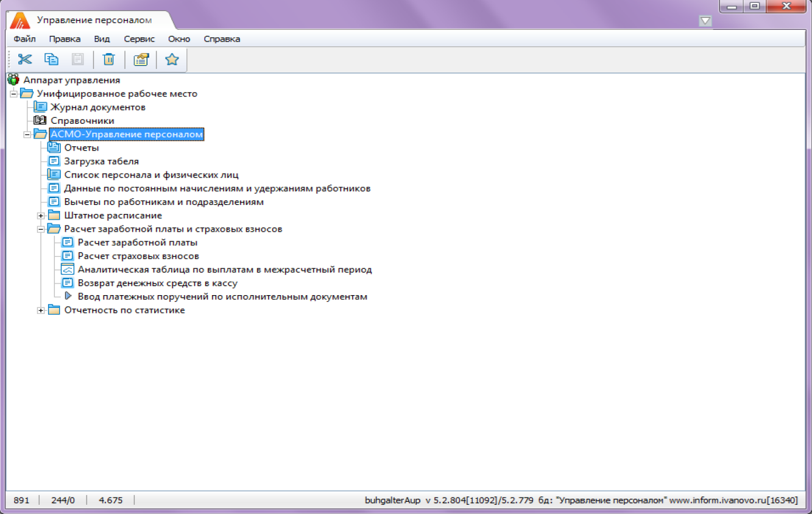Collapse the Унифицированное рабочее место node
Viewport: 812px width, 514px height.
coord(14,94)
